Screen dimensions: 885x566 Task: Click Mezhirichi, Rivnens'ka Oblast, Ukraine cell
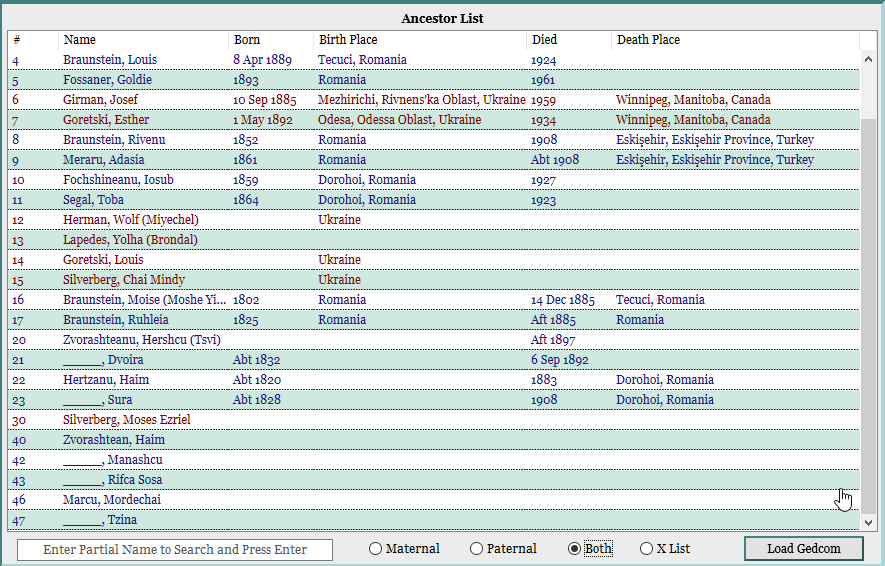(422, 100)
